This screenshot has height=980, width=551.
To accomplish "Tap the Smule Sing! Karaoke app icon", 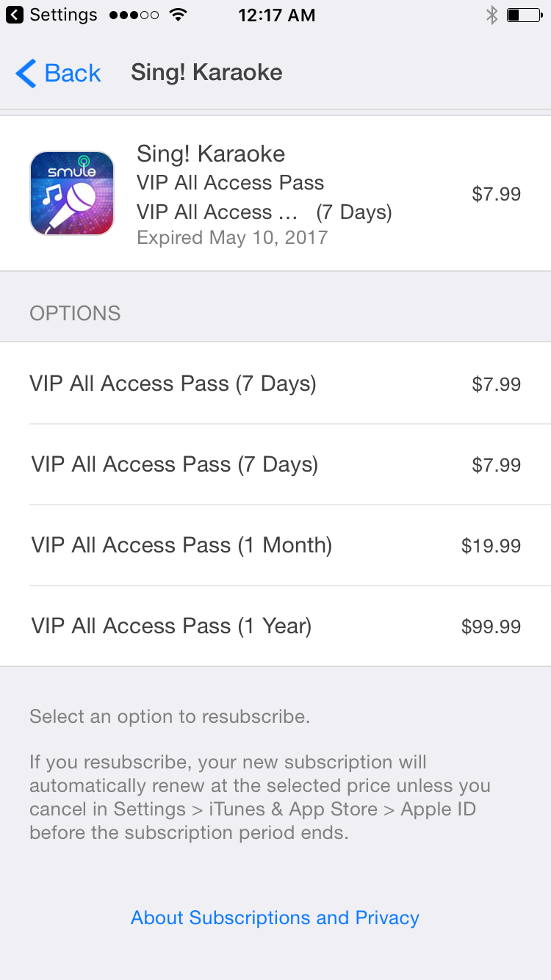I will click(x=72, y=193).
